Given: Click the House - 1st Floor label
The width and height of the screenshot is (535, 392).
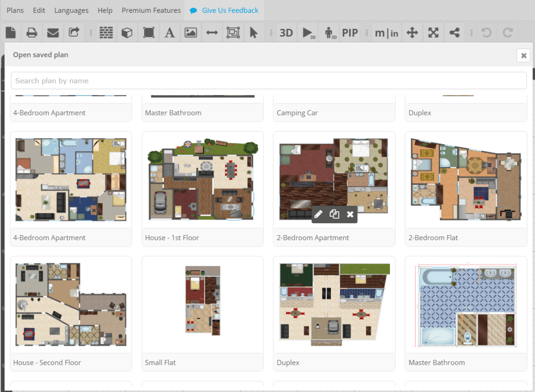Looking at the screenshot, I should (x=172, y=238).
